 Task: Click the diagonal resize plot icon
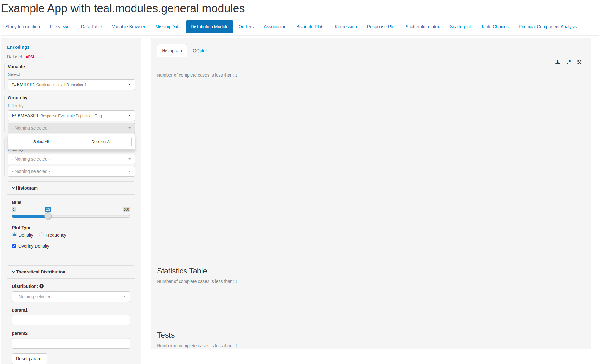click(x=568, y=62)
